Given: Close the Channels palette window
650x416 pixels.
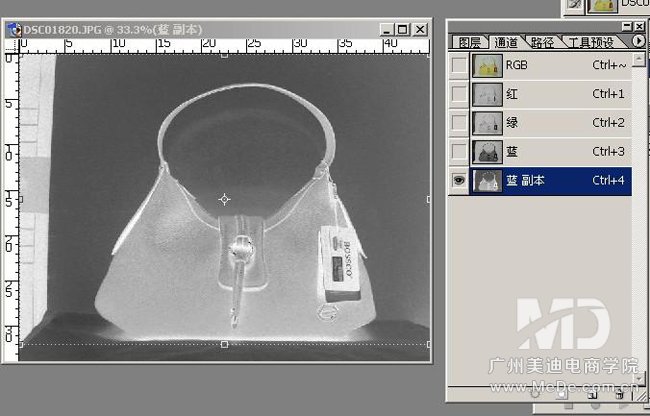Looking at the screenshot, I should coord(639,27).
